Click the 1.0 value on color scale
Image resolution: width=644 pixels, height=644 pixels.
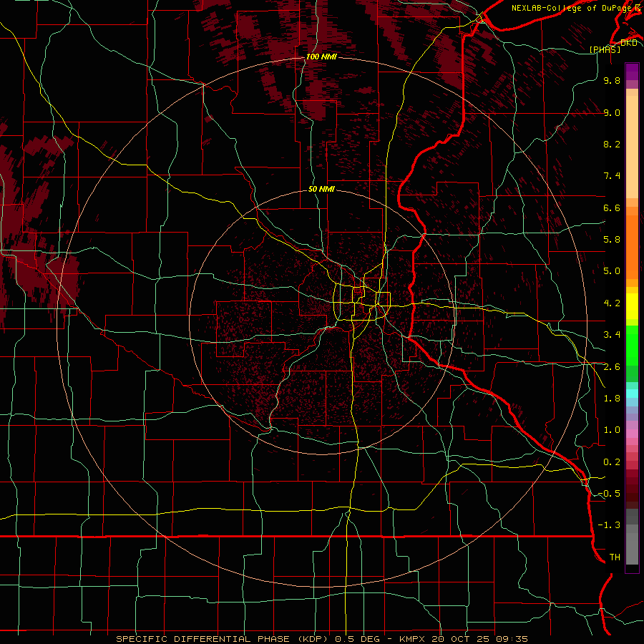pos(612,430)
